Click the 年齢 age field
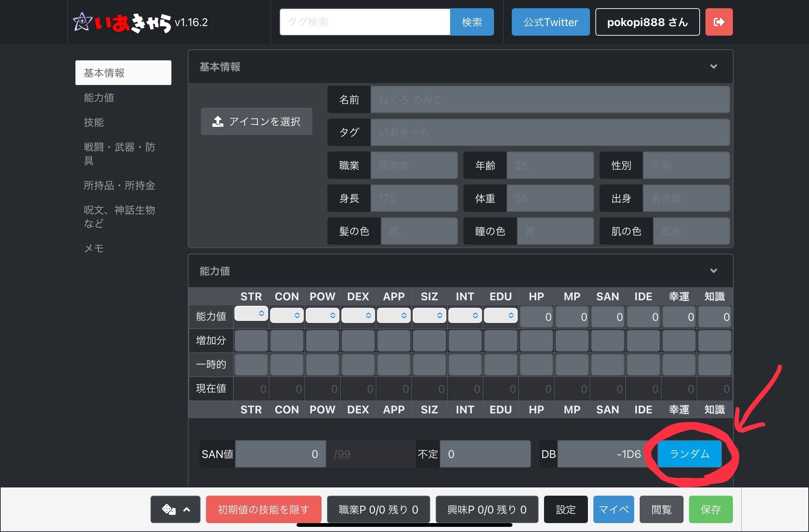Viewport: 809px width, 532px height. click(550, 165)
